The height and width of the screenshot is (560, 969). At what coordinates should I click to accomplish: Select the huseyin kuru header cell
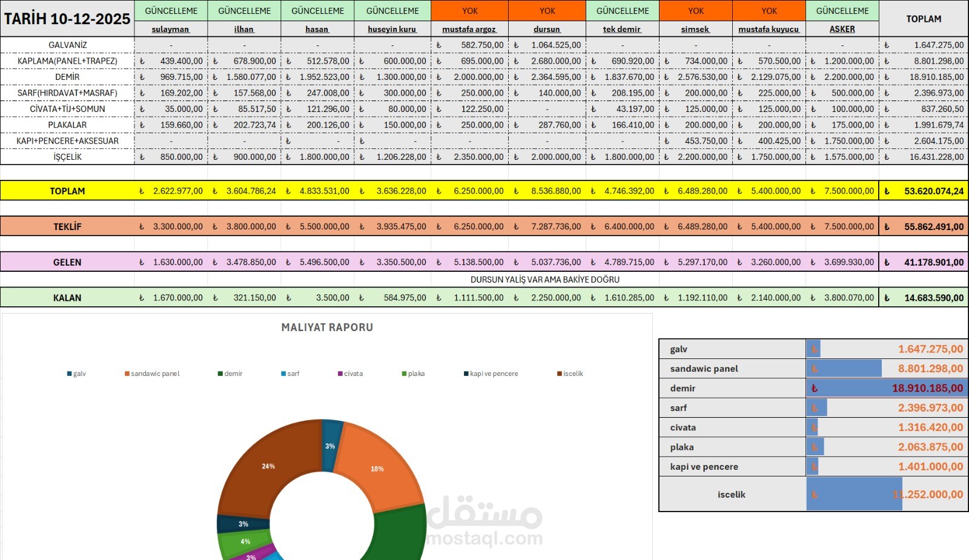tap(392, 29)
